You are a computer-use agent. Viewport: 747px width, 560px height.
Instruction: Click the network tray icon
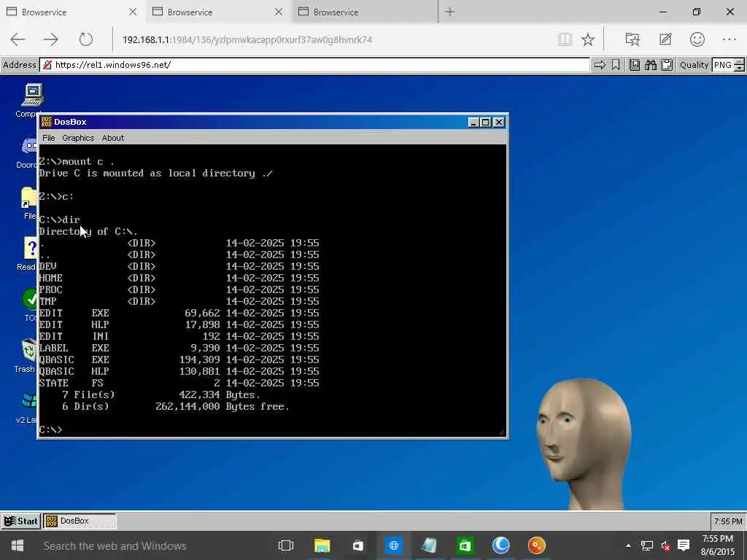coord(647,545)
